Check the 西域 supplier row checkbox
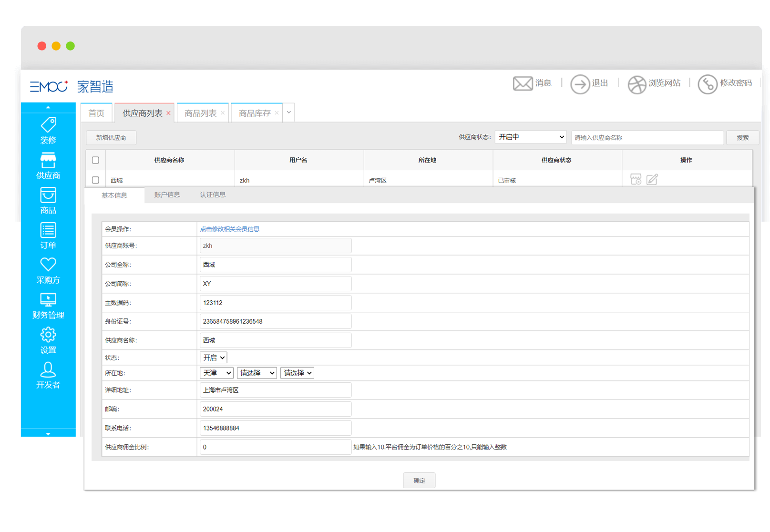Screen dimensions: 770x532 coord(95,180)
